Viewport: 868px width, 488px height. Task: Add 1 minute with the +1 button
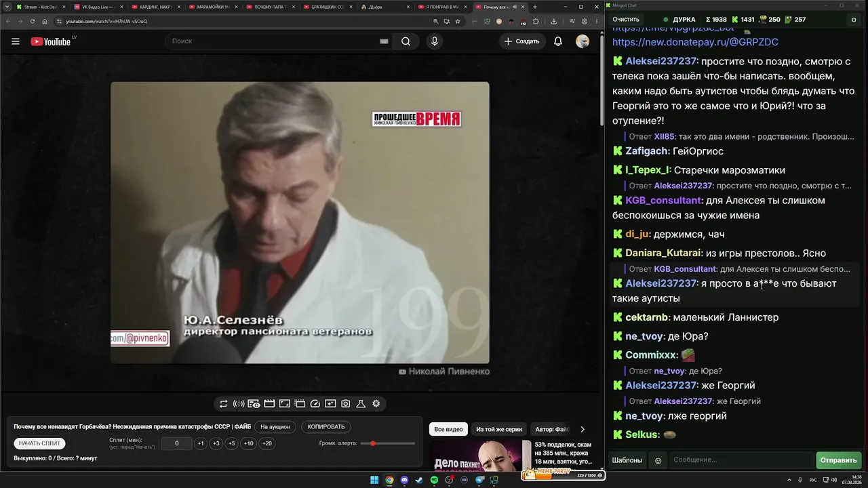[x=201, y=443]
